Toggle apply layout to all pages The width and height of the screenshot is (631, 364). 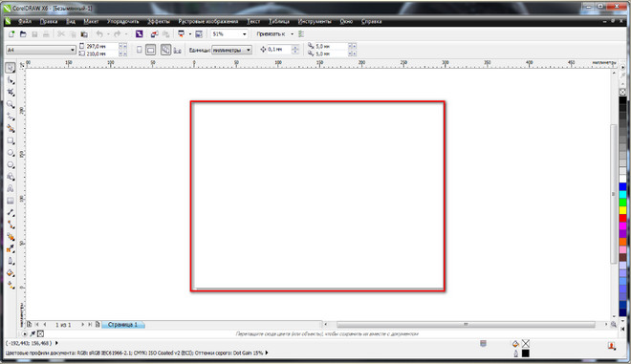(x=165, y=50)
